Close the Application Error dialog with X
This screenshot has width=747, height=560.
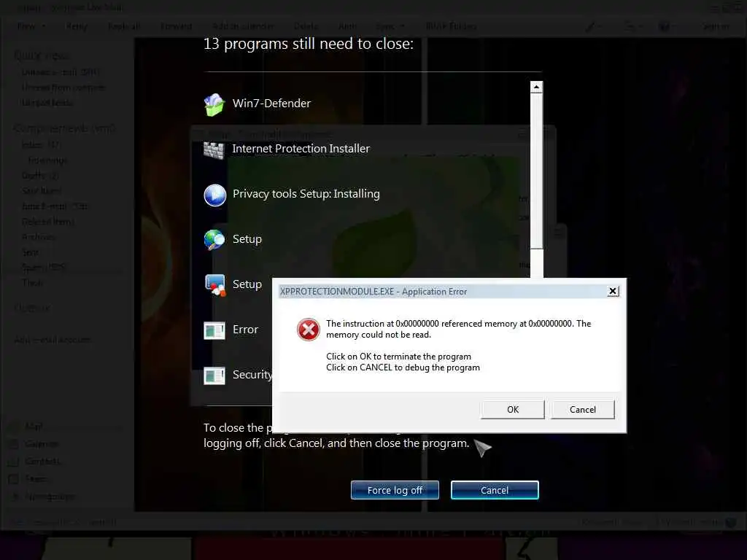tap(613, 291)
